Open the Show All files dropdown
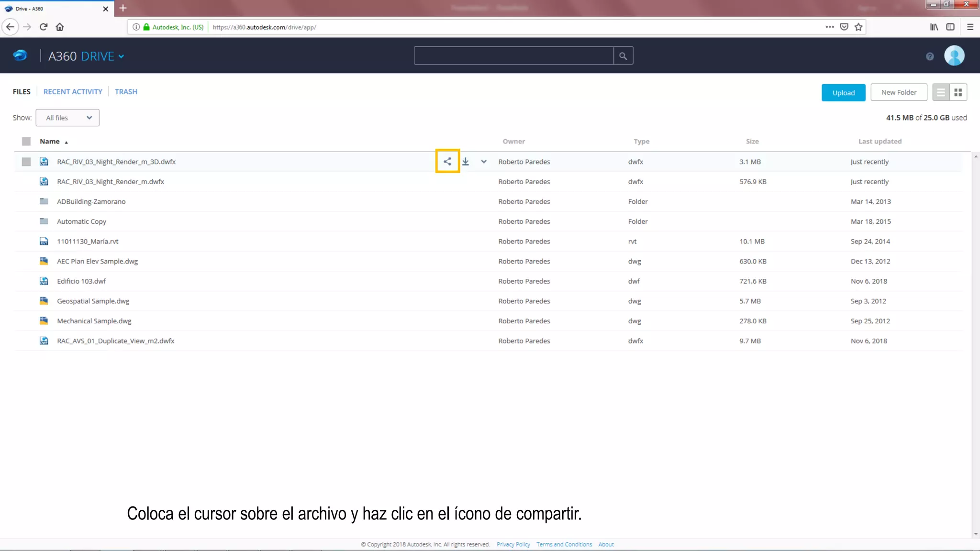This screenshot has height=551, width=980. point(67,118)
